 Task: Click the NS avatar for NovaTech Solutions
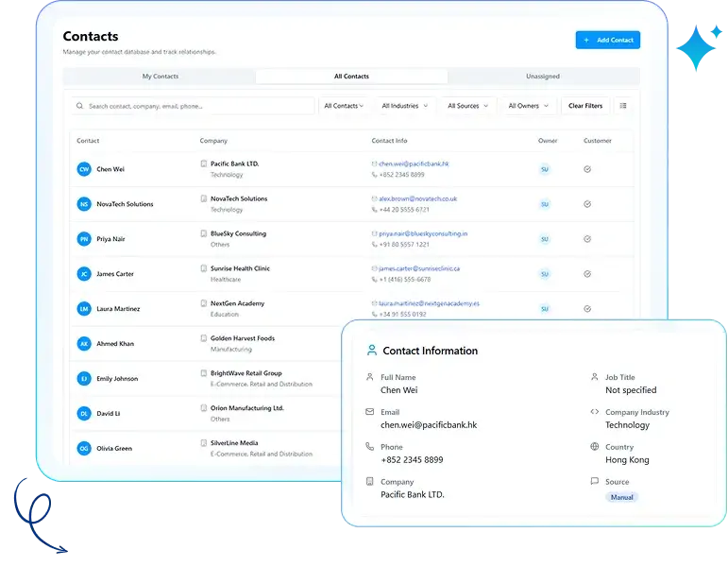[x=84, y=204]
